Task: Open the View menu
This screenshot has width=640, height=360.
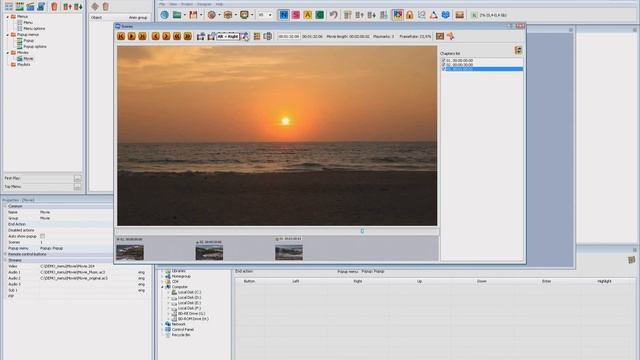Action: pos(173,4)
